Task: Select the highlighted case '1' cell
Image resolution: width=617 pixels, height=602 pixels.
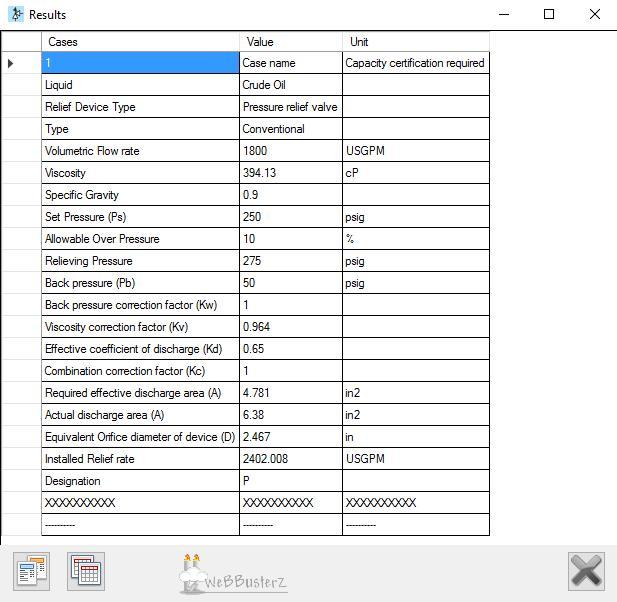Action: [x=140, y=63]
